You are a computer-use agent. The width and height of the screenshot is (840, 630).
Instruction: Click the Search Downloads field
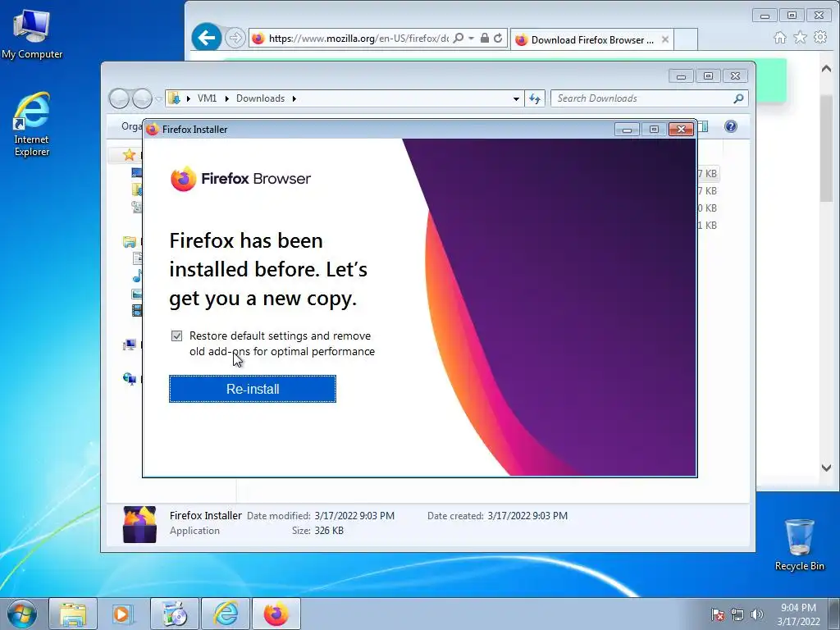coord(643,98)
